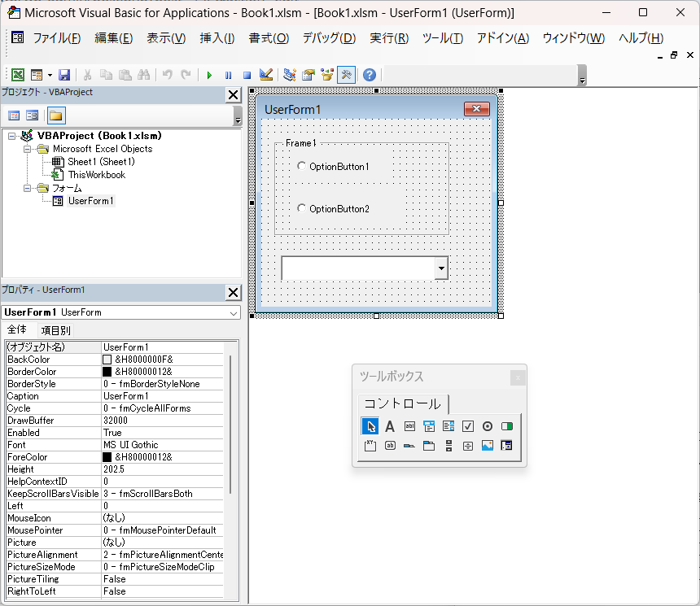Switch to the 項目別 properties tab
Screen dimensions: 700x606
56,330
